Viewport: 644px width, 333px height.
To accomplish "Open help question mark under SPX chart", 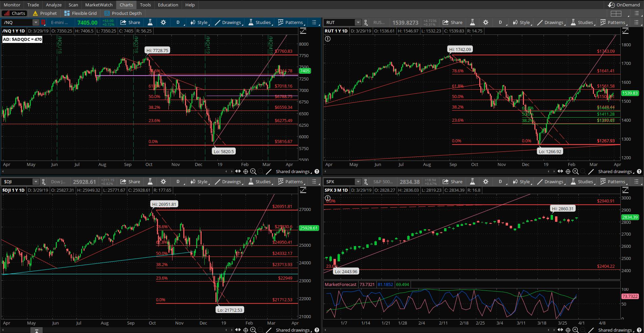I will click(x=639, y=330).
